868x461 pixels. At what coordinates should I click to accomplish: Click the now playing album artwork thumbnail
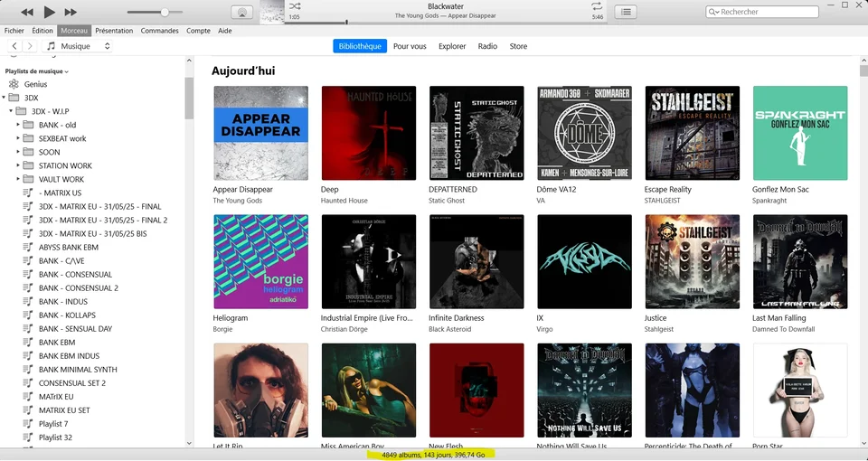pos(272,12)
